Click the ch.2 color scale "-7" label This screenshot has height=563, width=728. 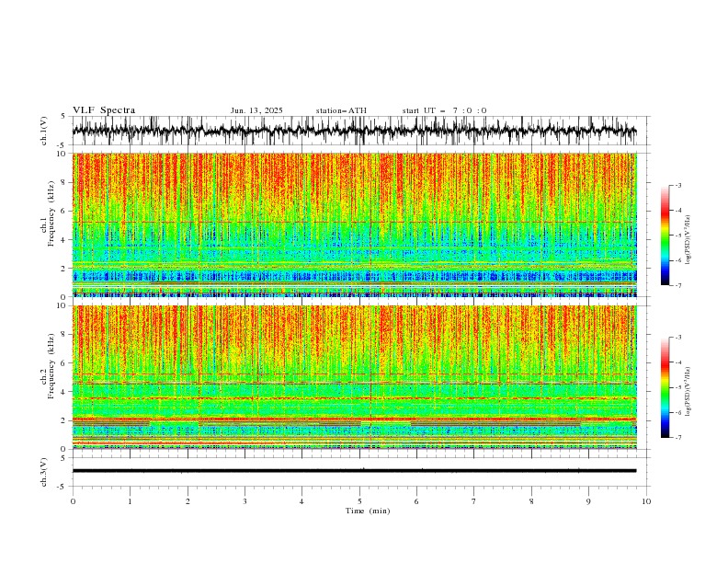[x=678, y=437]
